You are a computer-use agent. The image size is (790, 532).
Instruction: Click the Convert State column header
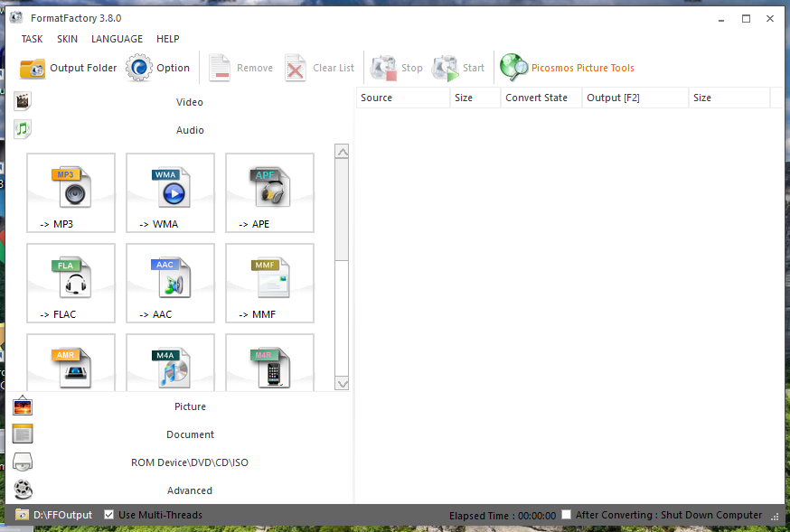tap(541, 98)
